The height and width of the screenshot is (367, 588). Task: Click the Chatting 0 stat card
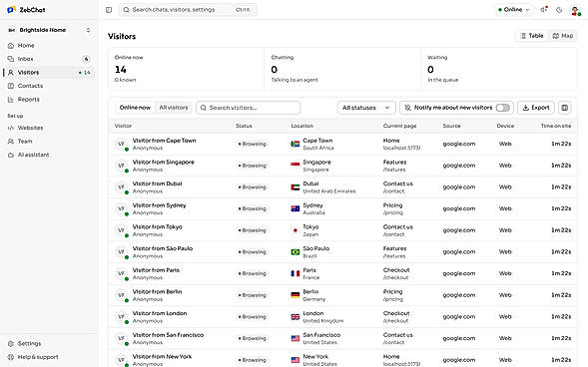pos(342,69)
